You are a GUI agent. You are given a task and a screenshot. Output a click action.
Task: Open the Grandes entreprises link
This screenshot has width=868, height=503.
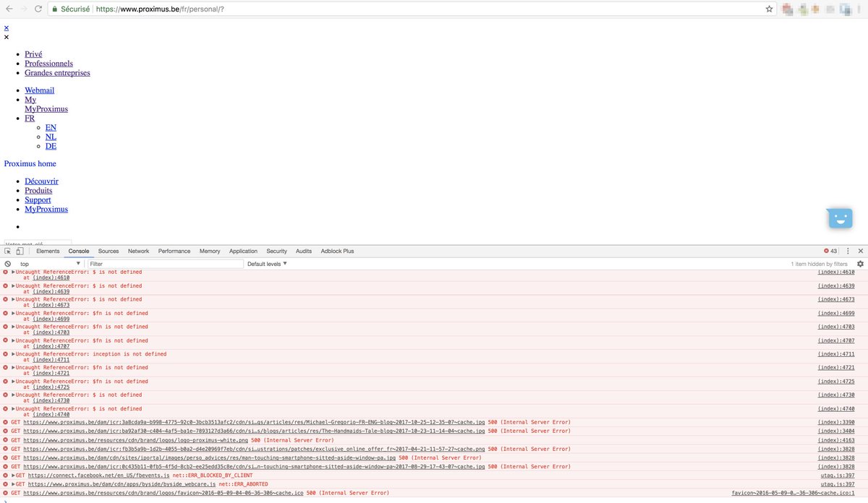click(x=57, y=73)
